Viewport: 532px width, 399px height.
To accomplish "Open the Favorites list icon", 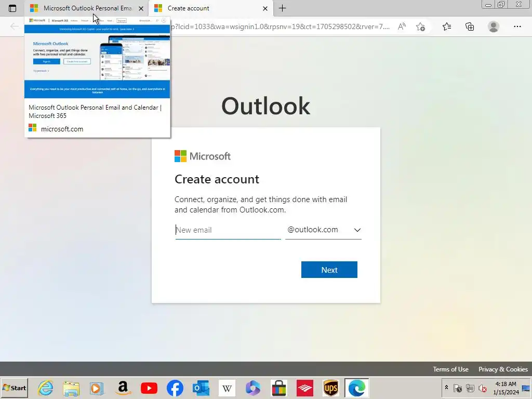I will click(447, 26).
